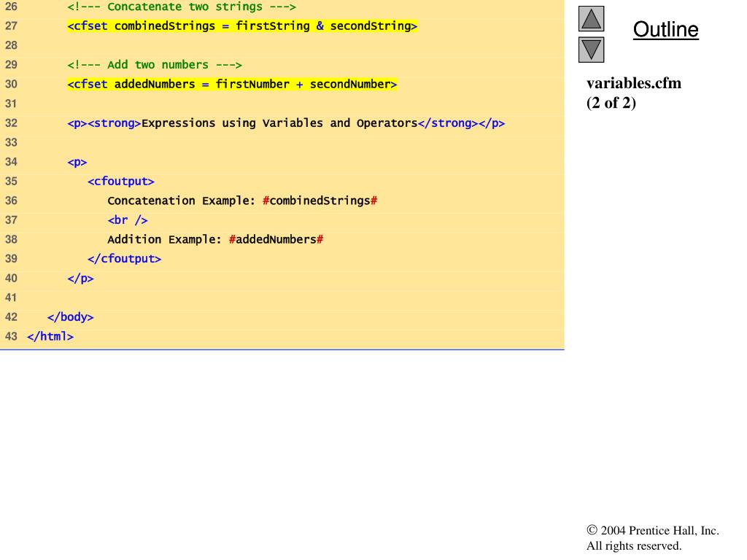
Task: Click the up arrow navigation button
Action: click(x=591, y=18)
